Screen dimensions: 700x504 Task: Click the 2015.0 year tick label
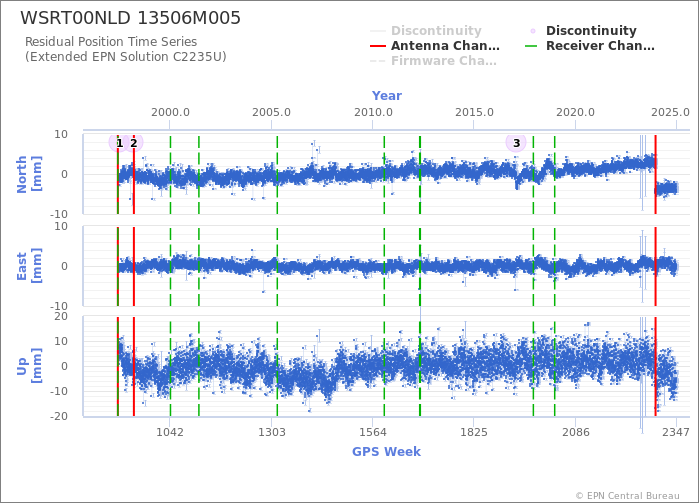click(x=474, y=112)
